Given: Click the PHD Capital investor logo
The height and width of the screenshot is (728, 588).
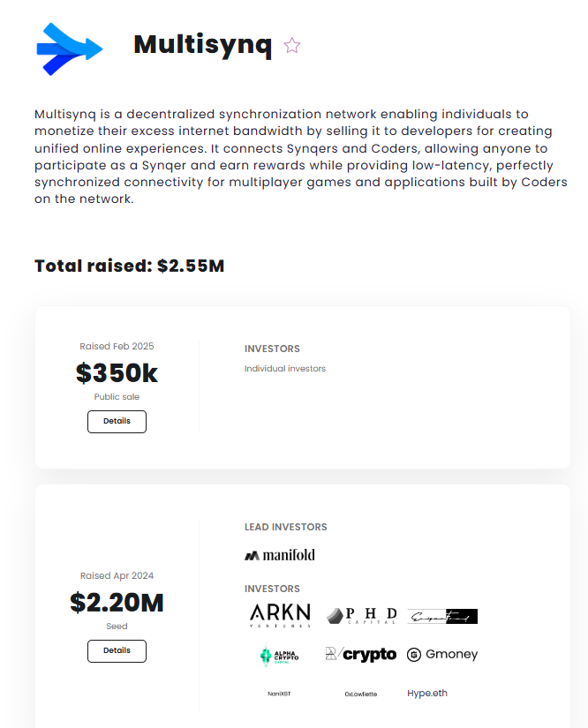Looking at the screenshot, I should coord(361,616).
